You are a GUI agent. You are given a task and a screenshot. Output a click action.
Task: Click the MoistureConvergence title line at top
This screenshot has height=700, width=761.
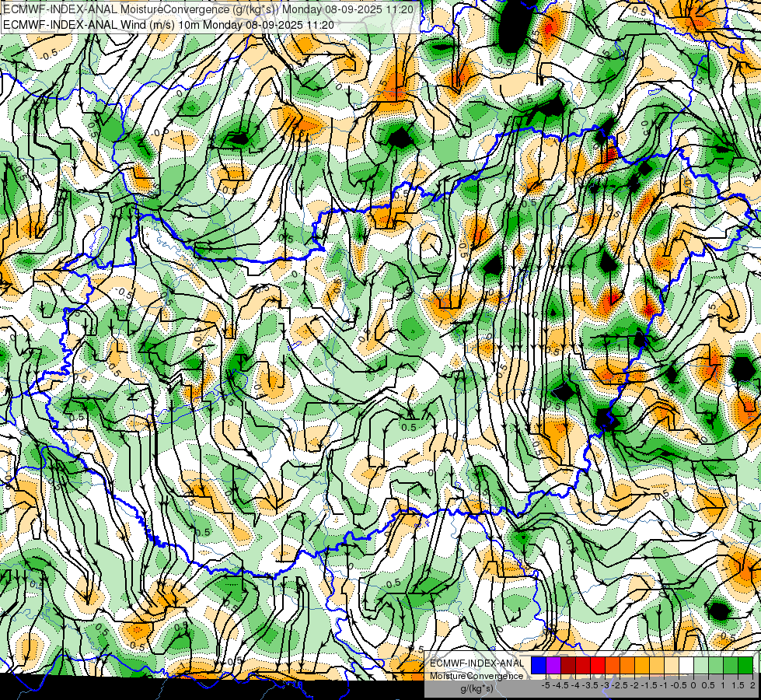click(x=208, y=9)
